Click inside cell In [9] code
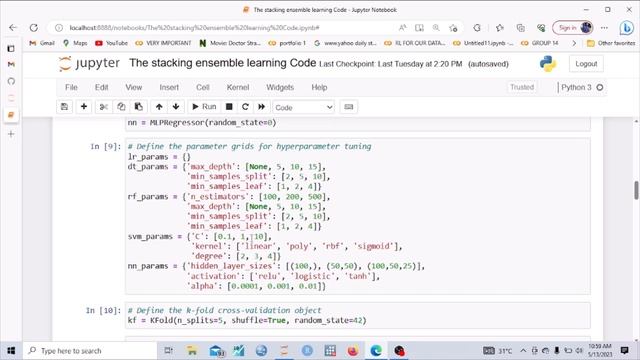This screenshot has height=360, width=640. pyautogui.click(x=358, y=216)
